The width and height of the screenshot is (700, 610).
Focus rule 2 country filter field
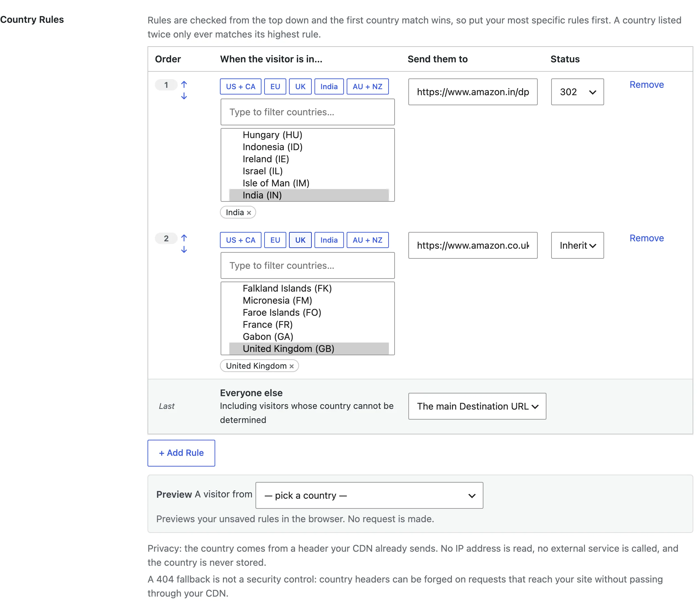pos(307,265)
